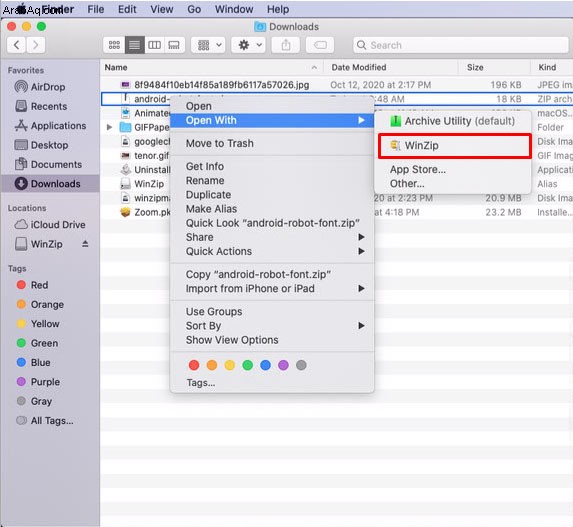Choose App Store… in submenu
The height and width of the screenshot is (527, 573).
pyautogui.click(x=453, y=170)
